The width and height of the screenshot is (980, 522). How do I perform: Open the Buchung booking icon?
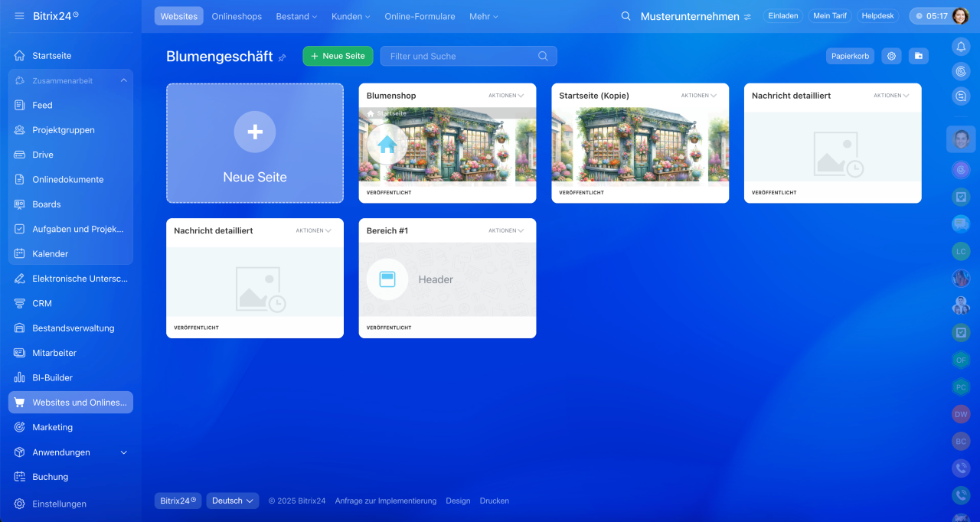click(x=20, y=477)
